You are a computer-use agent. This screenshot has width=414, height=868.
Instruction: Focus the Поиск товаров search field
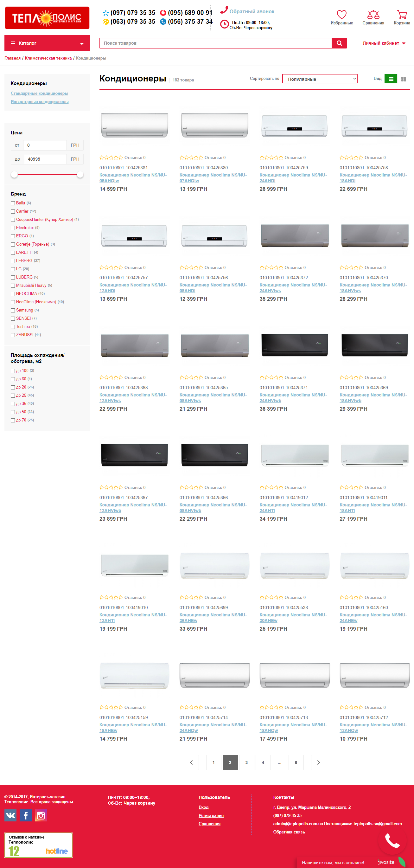pos(216,43)
